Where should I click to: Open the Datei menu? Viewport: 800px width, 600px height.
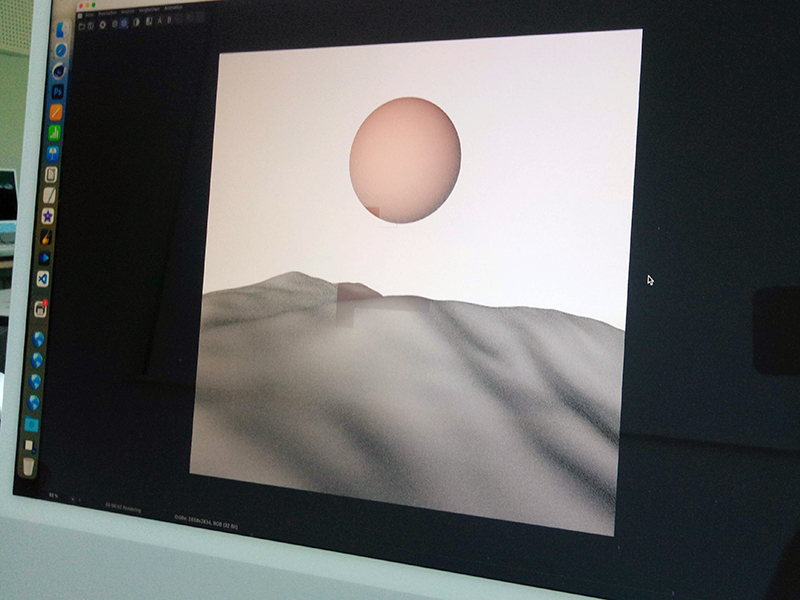click(89, 15)
